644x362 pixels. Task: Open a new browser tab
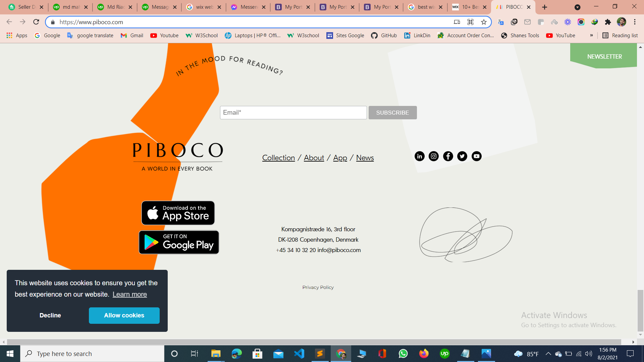click(545, 7)
